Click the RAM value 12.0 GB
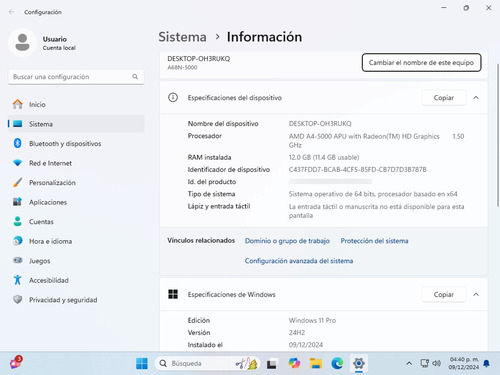 tap(324, 157)
